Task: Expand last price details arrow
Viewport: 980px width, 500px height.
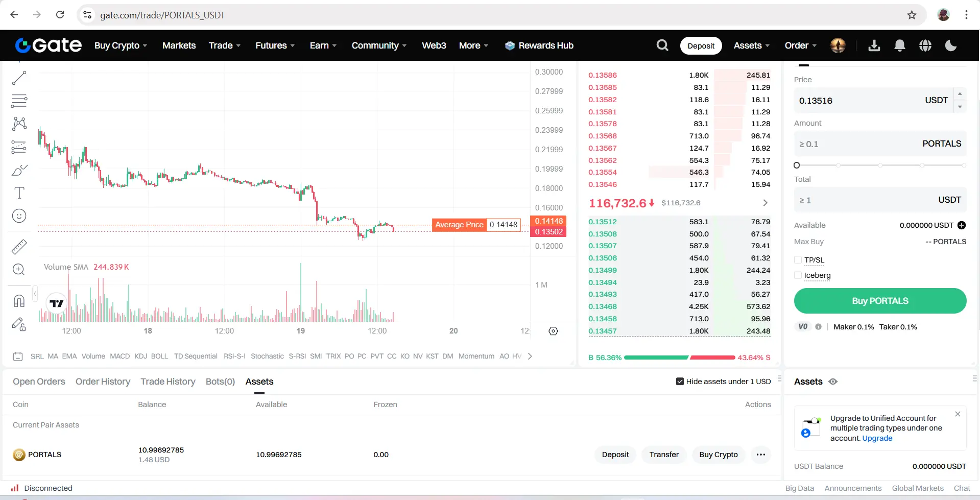Action: pos(765,203)
